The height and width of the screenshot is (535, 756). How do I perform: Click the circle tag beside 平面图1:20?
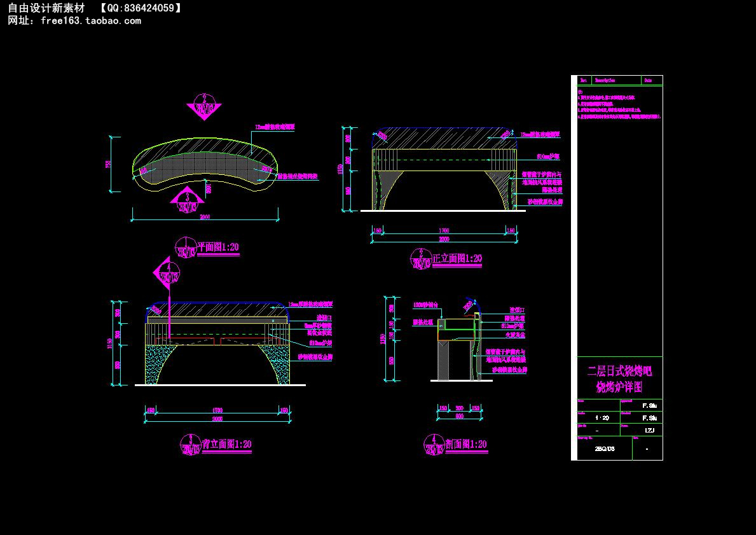[x=186, y=247]
